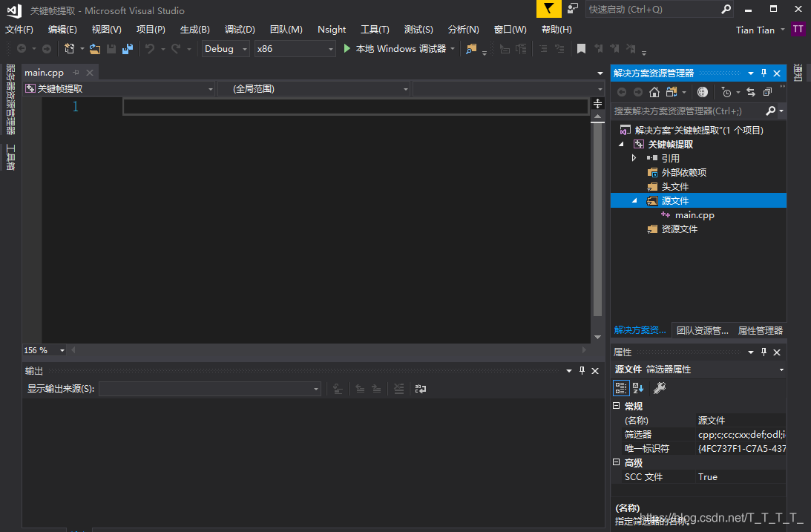The width and height of the screenshot is (811, 532).
Task: Click the Tian Tian account name
Action: point(755,30)
